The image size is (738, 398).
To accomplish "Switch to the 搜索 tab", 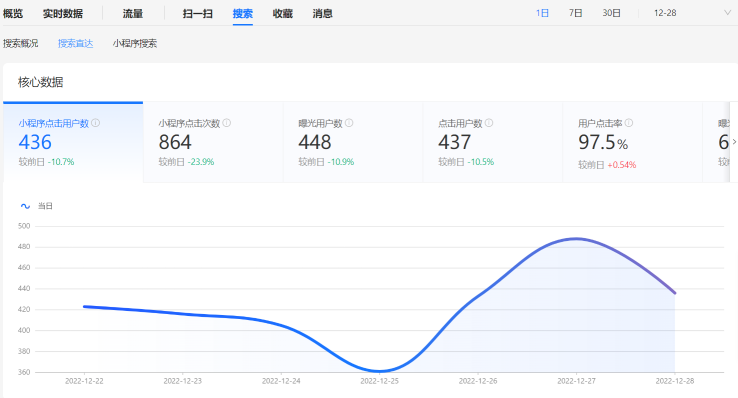I will (242, 14).
